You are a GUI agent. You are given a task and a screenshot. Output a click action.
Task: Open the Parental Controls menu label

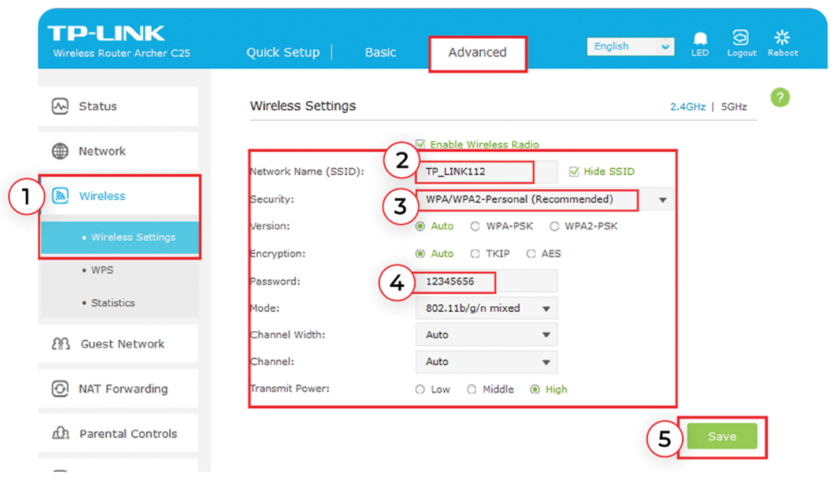(128, 433)
